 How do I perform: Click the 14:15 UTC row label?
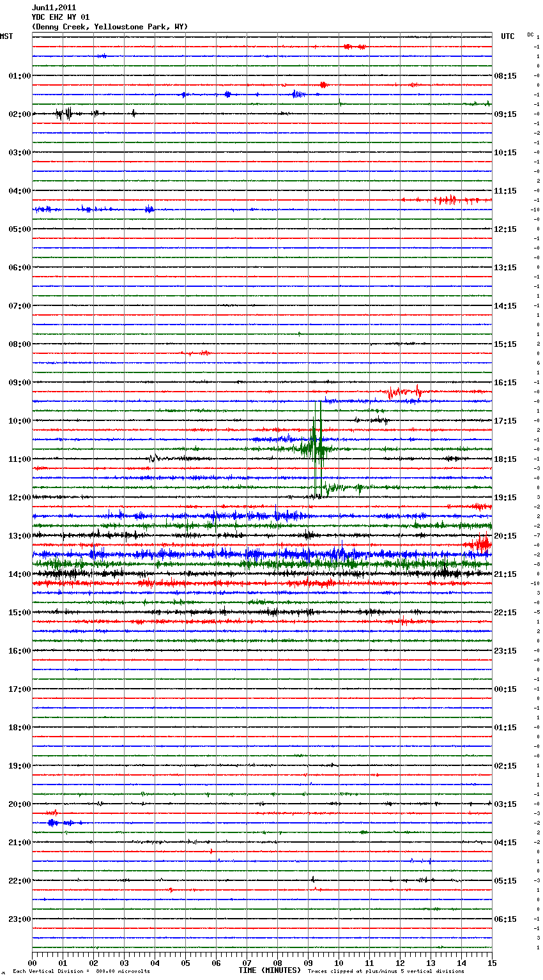pos(505,305)
